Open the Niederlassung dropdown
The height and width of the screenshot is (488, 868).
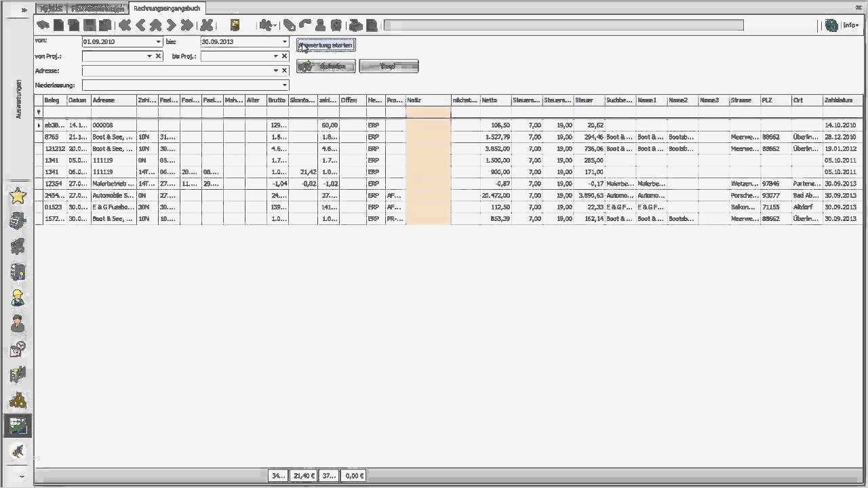[x=284, y=85]
